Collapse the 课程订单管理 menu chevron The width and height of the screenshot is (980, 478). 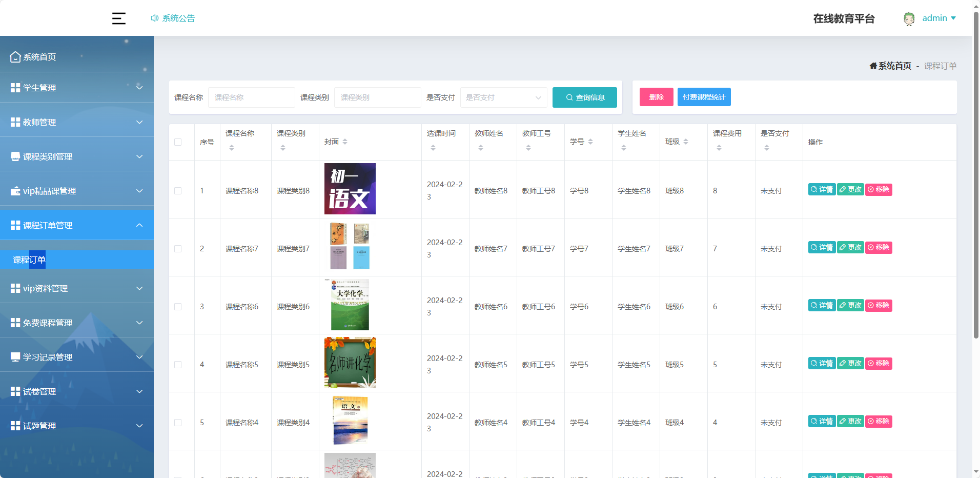pos(139,225)
